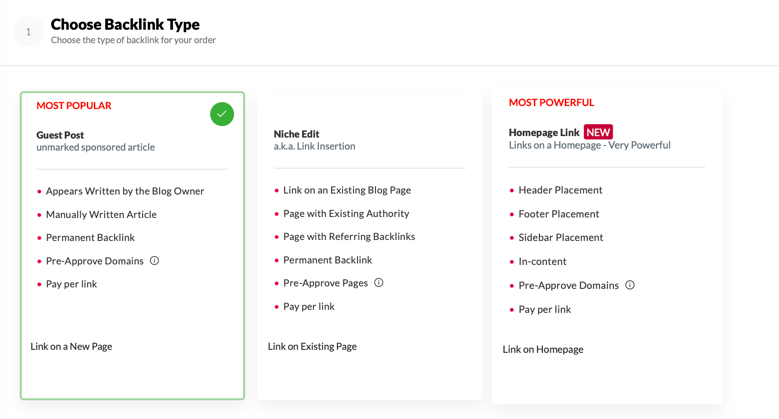The height and width of the screenshot is (419, 779).
Task: Click Link on a New Page text
Action: click(x=71, y=346)
